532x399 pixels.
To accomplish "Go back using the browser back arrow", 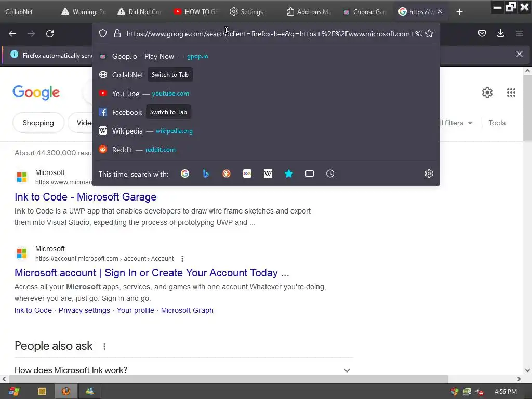I will (x=12, y=34).
